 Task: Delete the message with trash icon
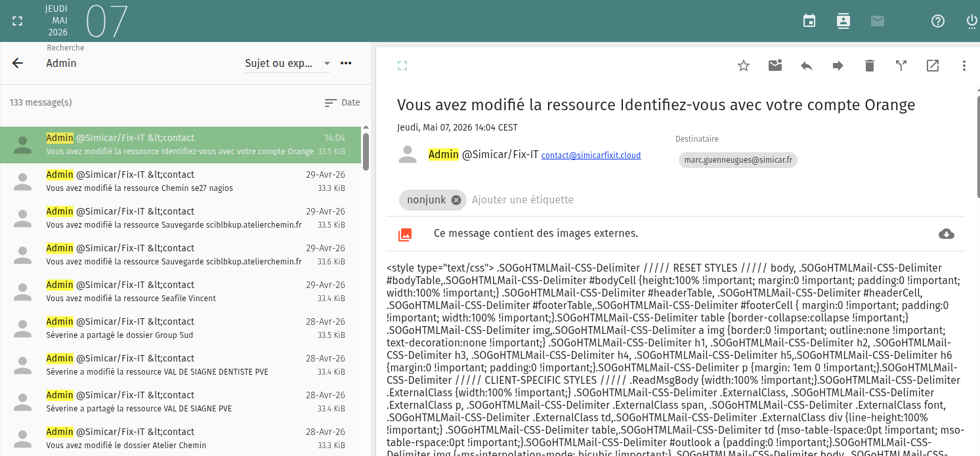coord(870,66)
